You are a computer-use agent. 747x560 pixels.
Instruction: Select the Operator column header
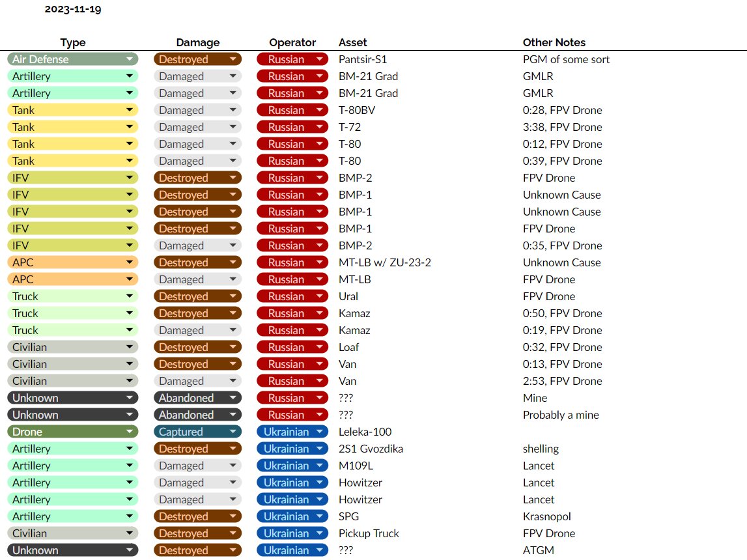point(292,42)
